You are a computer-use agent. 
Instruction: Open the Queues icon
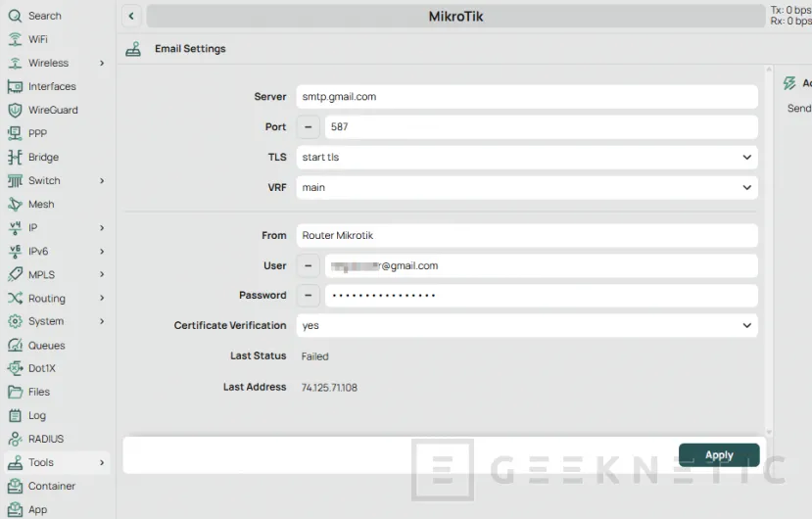tap(15, 346)
